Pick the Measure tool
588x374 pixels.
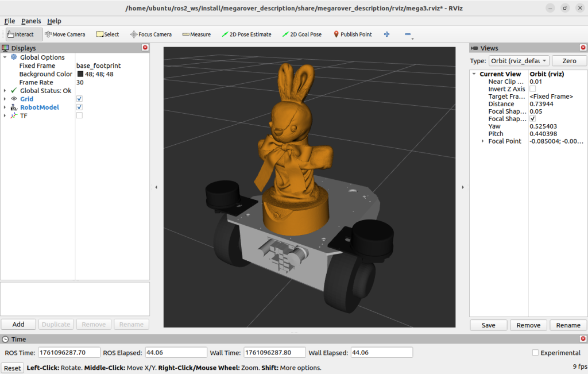click(x=196, y=34)
